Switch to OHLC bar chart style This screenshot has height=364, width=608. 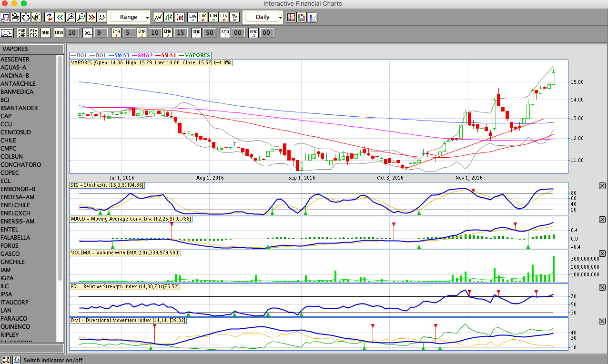point(169,17)
